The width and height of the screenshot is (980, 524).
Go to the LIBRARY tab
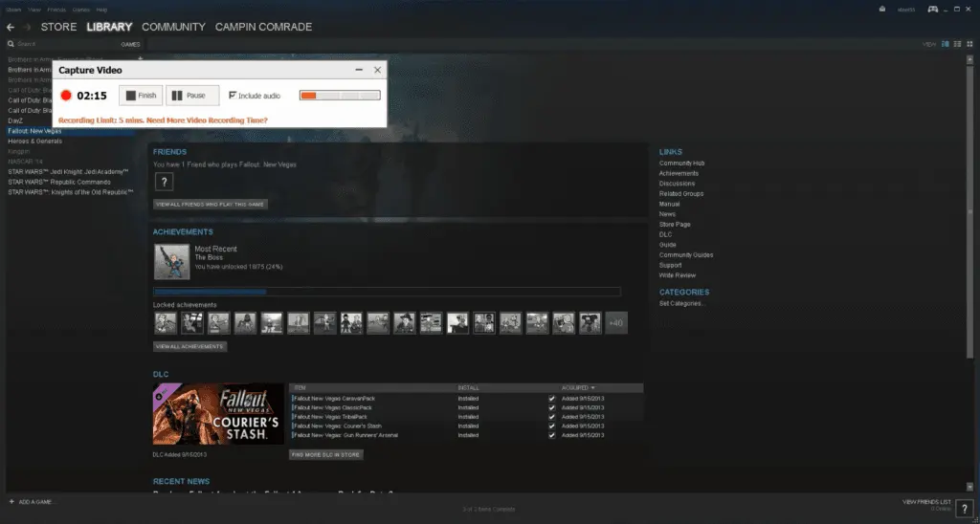click(x=109, y=28)
